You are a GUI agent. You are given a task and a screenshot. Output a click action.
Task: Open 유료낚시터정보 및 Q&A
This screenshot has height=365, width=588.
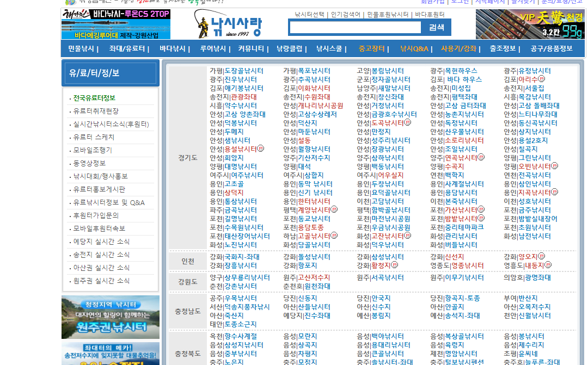(109, 203)
